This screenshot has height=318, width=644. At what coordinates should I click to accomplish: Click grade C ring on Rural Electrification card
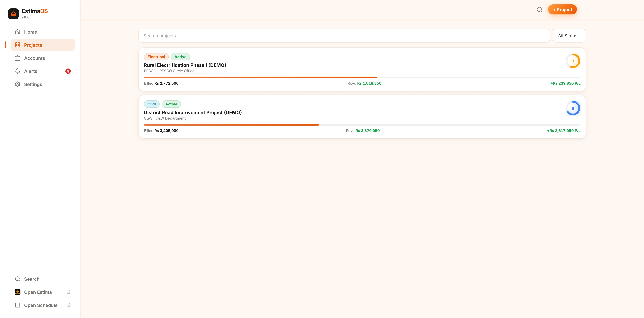(x=573, y=61)
